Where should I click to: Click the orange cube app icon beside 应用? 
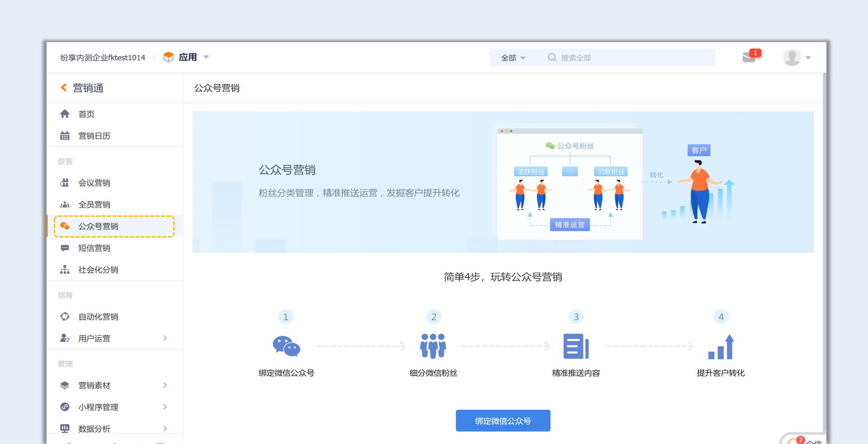coord(168,57)
